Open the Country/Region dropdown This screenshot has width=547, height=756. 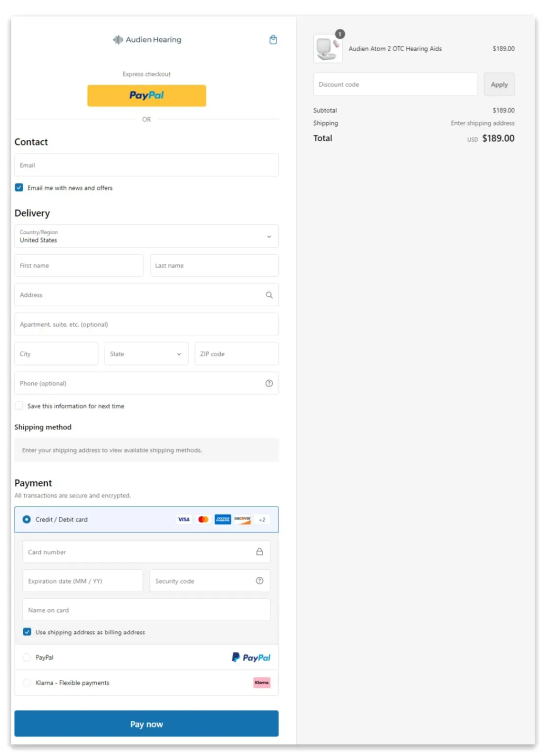coord(146,236)
